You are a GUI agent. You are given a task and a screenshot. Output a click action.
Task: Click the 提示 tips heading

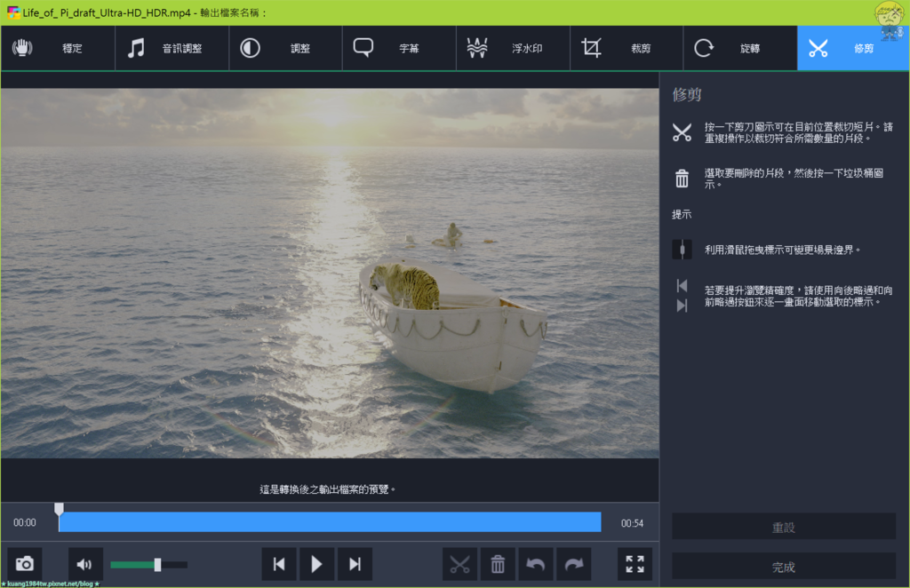coord(682,215)
